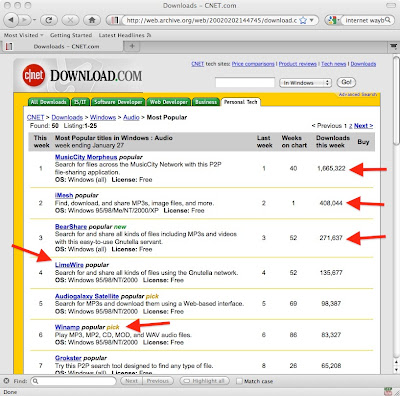This screenshot has width=400, height=396.
Task: Open Latest Headlines bookmark
Action: pos(125,35)
